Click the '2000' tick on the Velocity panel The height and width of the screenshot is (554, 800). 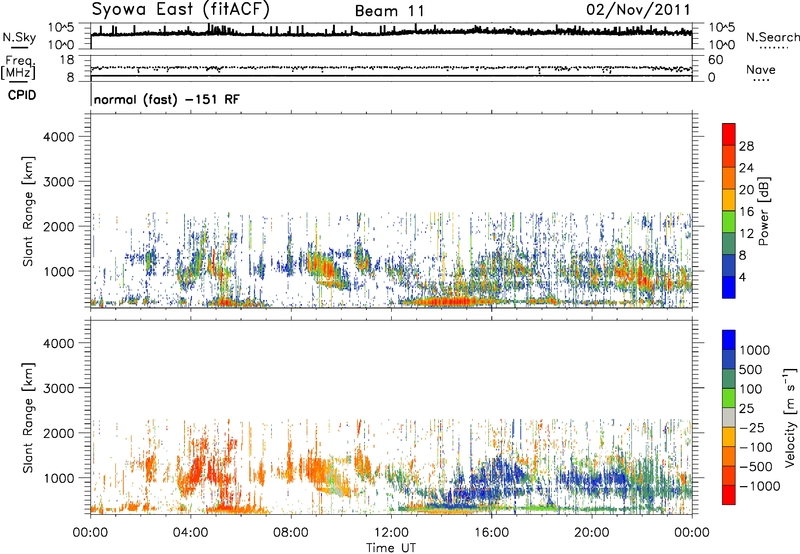pos(58,433)
